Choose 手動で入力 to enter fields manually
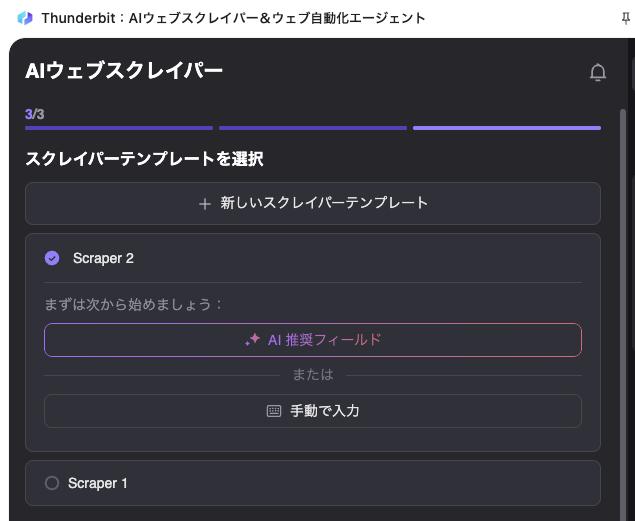This screenshot has height=521, width=635. tap(312, 411)
